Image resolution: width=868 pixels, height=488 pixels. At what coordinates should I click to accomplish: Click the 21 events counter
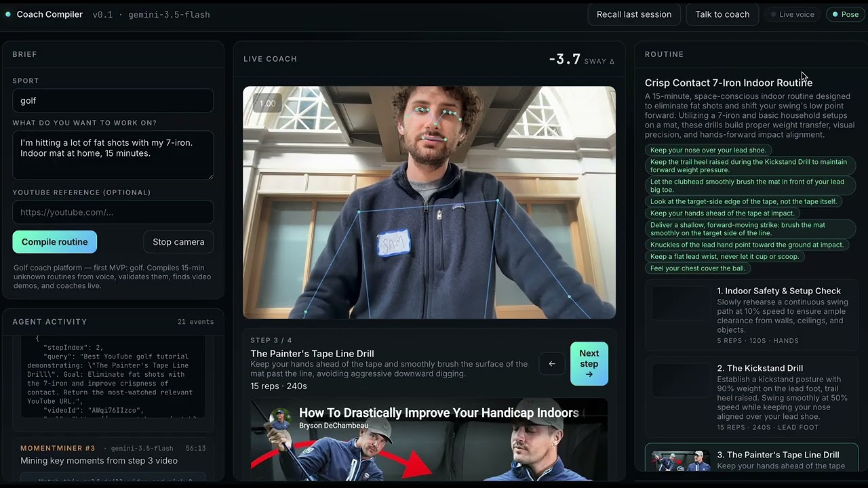[x=195, y=322]
